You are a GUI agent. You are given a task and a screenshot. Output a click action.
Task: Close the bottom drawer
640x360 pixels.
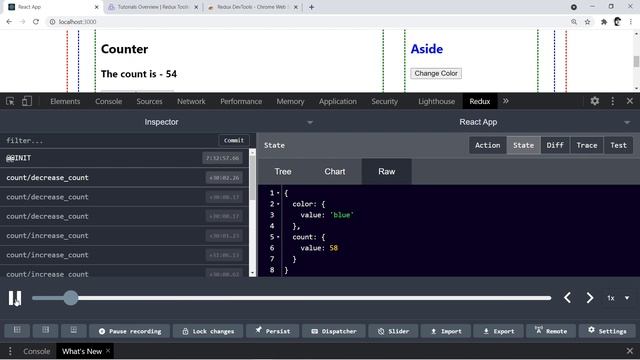[630, 351]
